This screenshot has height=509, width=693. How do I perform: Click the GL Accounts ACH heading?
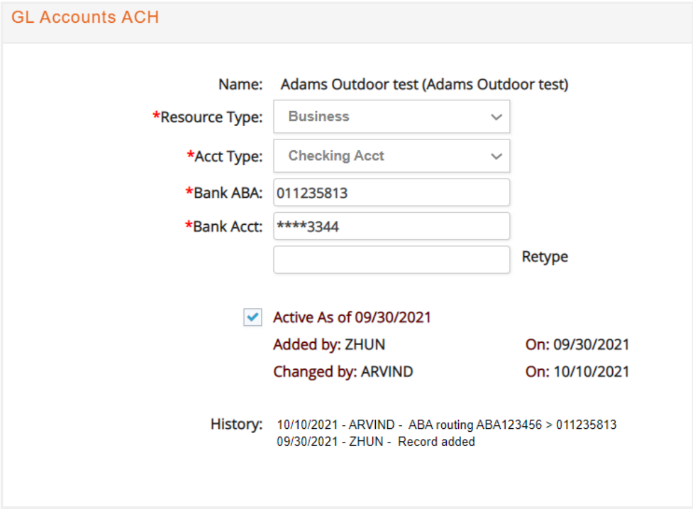coord(85,17)
